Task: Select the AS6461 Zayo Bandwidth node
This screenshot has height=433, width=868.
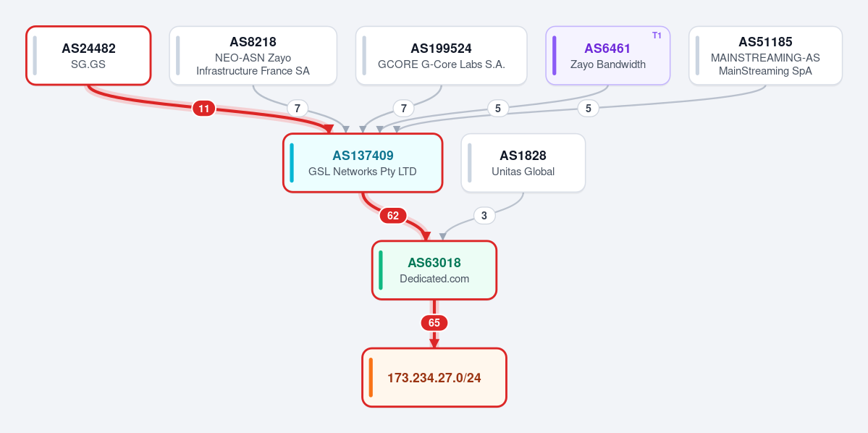Action: (608, 55)
